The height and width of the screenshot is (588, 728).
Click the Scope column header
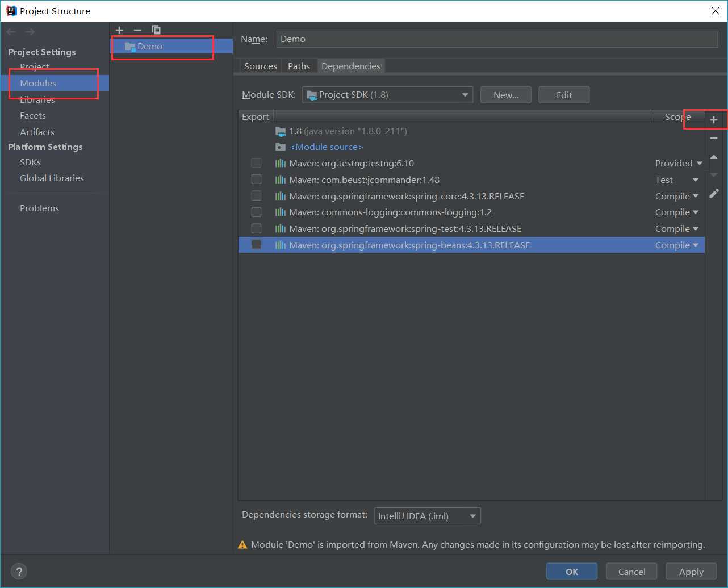click(677, 116)
